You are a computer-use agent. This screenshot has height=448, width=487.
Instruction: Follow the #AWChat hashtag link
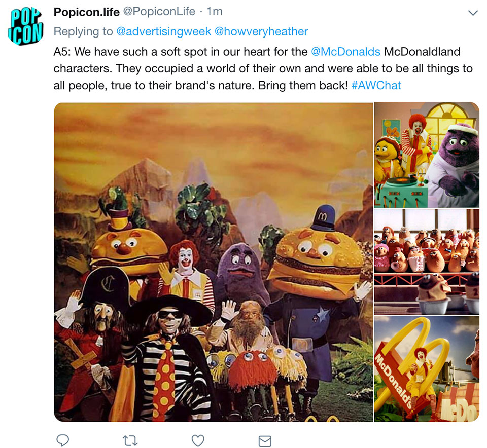point(376,85)
